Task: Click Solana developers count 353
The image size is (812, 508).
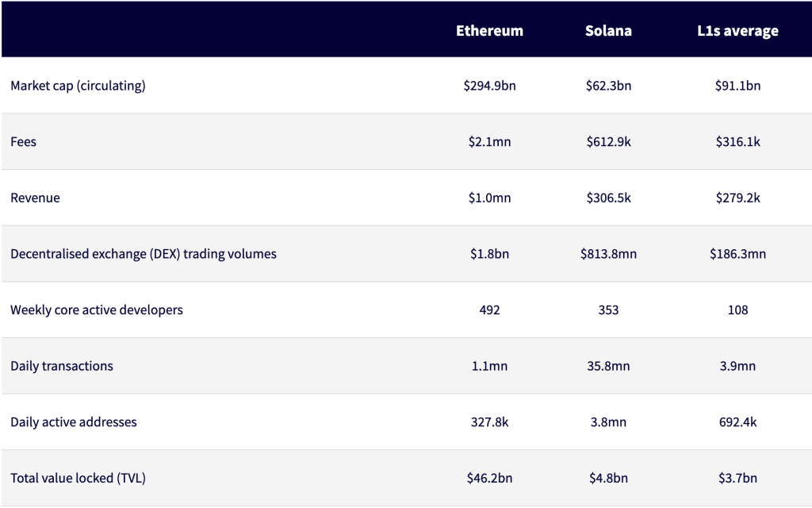Action: (x=608, y=310)
